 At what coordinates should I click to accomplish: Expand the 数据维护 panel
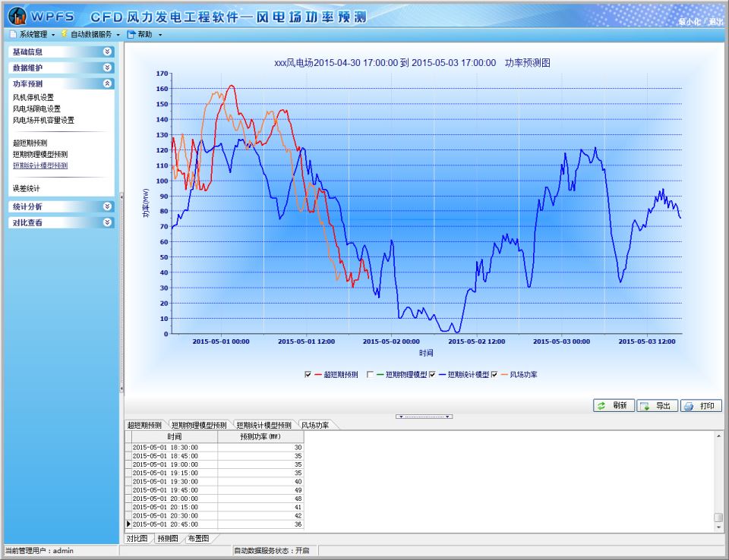[107, 68]
